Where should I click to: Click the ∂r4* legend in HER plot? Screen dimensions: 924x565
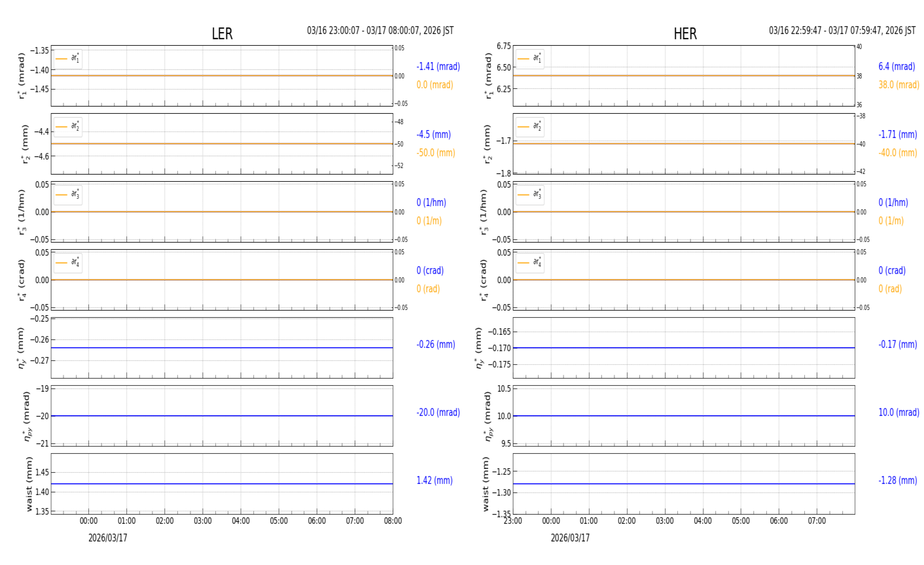pos(530,263)
